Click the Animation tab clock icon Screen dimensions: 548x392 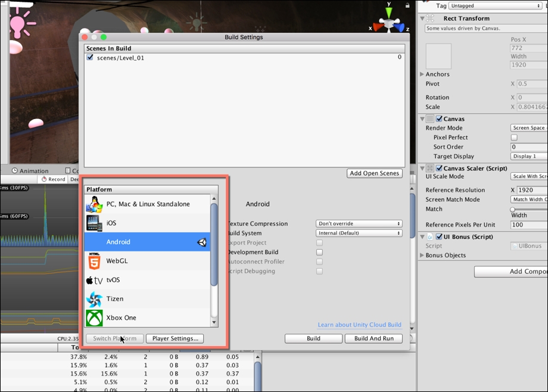tap(15, 170)
